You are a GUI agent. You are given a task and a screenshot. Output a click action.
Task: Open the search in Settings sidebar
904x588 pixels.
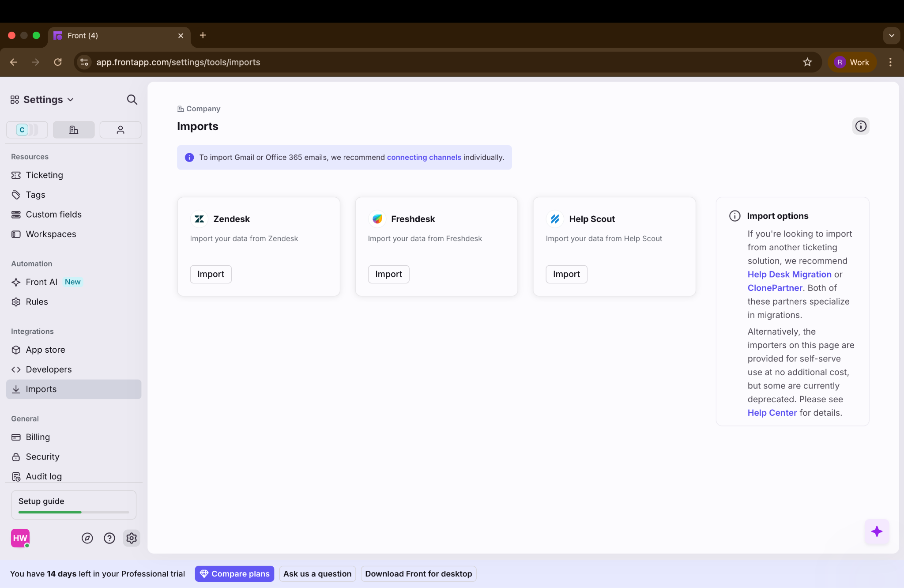(x=132, y=99)
